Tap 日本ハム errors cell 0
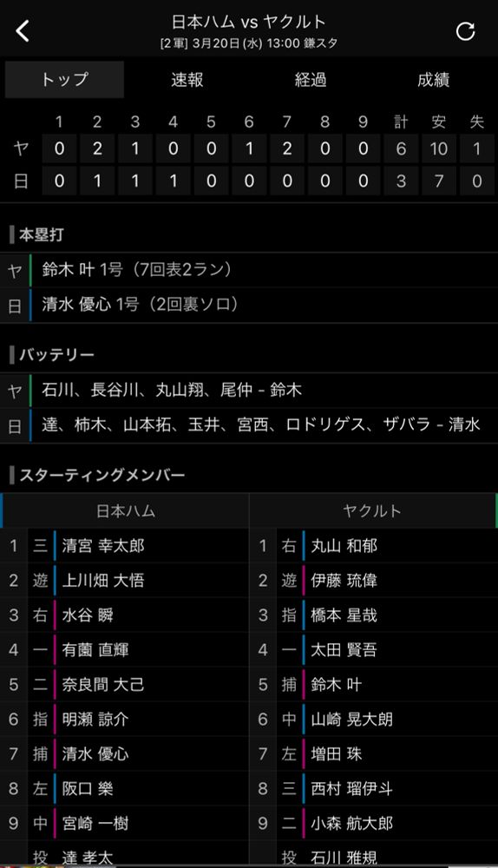The image size is (498, 868). click(477, 181)
